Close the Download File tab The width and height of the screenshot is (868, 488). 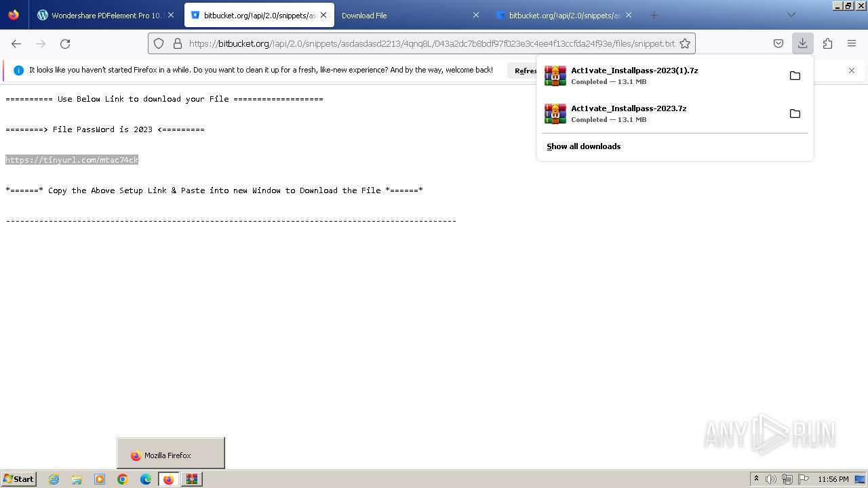475,15
